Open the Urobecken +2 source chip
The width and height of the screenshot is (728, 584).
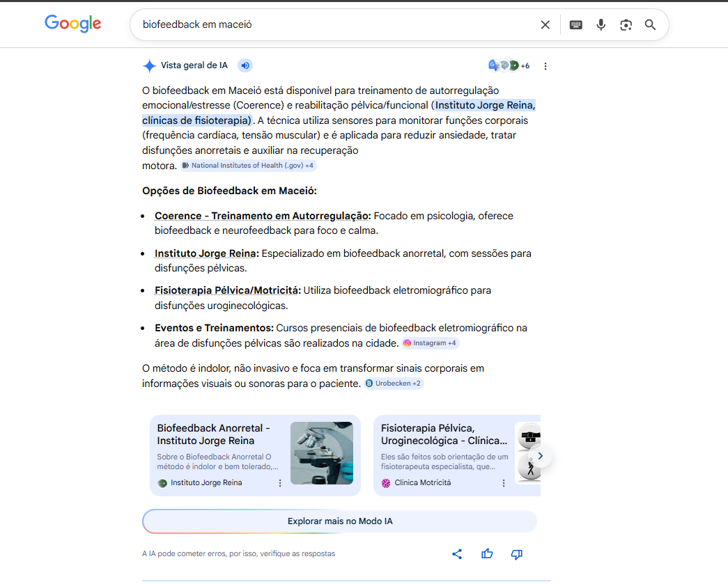pos(394,384)
